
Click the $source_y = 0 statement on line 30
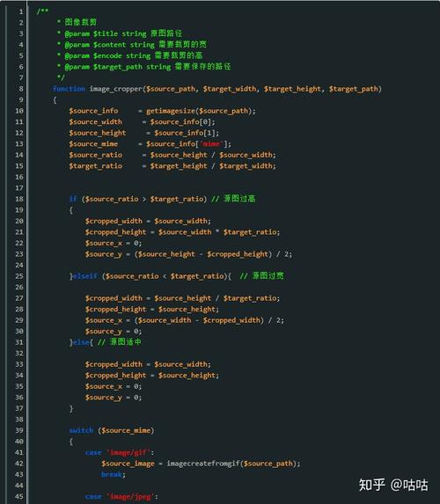tap(114, 332)
